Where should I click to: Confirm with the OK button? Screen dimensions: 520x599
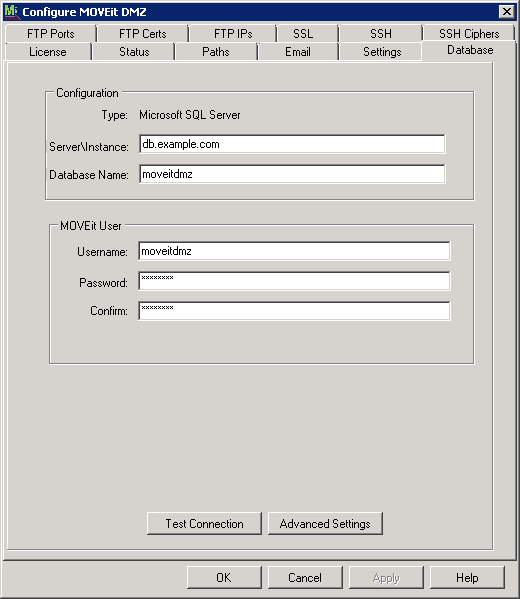tap(224, 578)
